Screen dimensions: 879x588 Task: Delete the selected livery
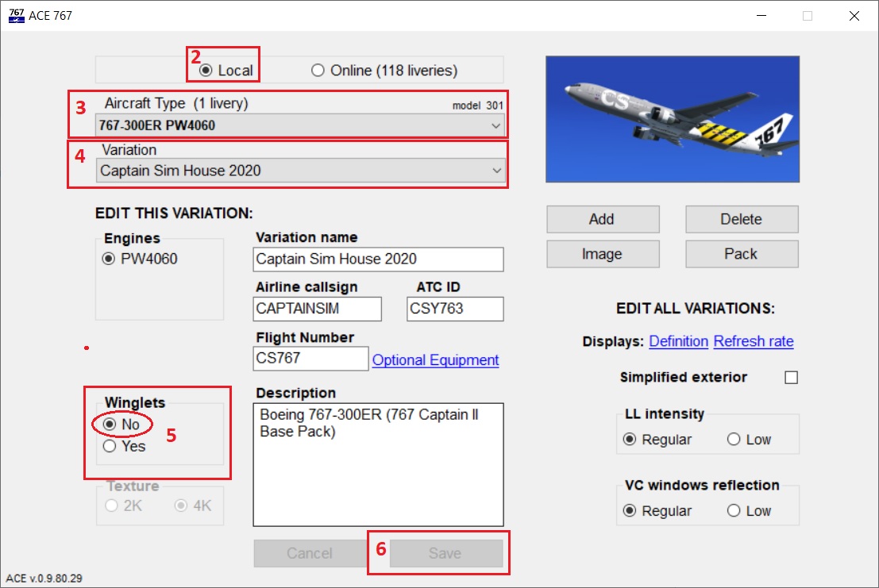pyautogui.click(x=741, y=219)
